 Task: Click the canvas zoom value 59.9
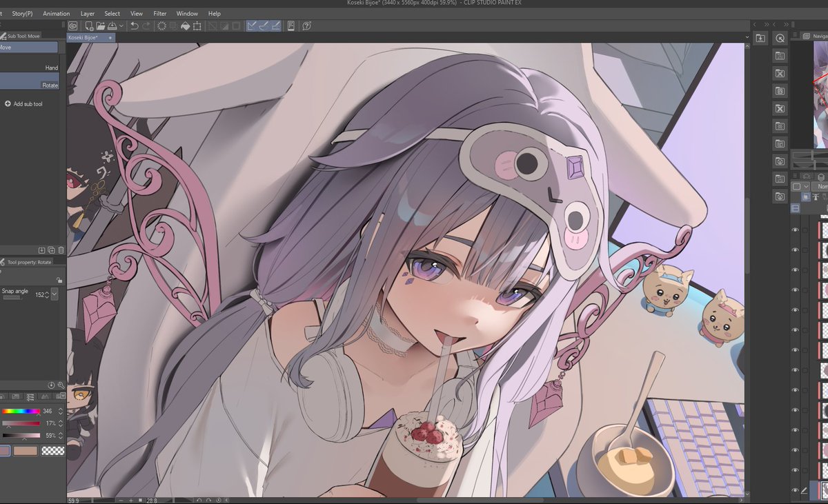click(73, 500)
